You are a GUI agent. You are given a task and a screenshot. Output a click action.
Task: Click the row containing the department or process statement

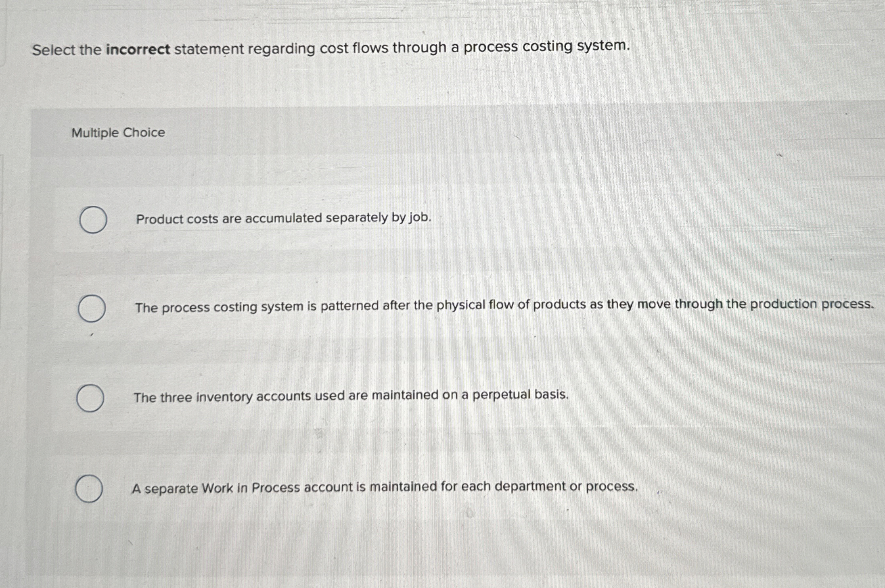click(x=385, y=486)
